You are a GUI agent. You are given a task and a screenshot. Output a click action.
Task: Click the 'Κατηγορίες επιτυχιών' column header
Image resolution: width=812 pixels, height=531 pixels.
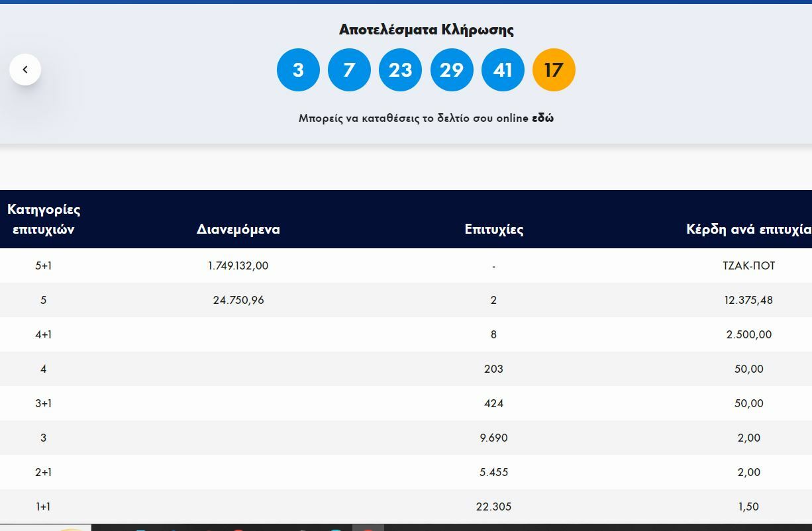coord(44,219)
